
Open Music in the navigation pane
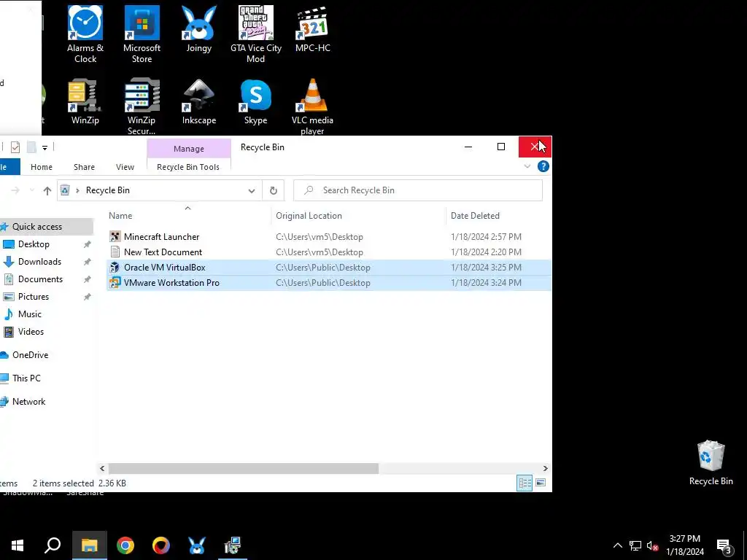pyautogui.click(x=29, y=314)
